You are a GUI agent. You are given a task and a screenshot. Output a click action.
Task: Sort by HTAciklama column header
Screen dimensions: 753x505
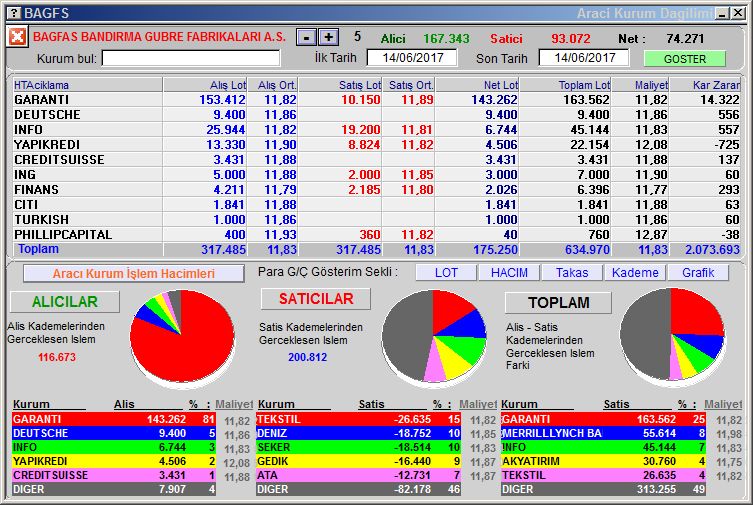(x=87, y=85)
